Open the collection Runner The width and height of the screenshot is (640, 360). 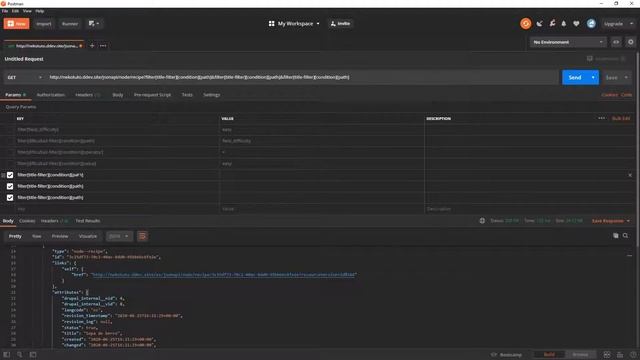pos(70,24)
